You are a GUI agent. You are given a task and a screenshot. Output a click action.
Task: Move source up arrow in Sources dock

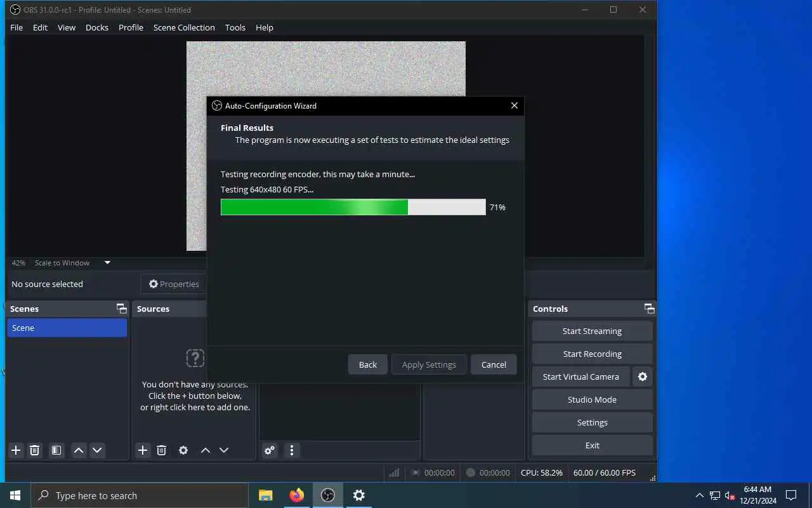point(206,450)
